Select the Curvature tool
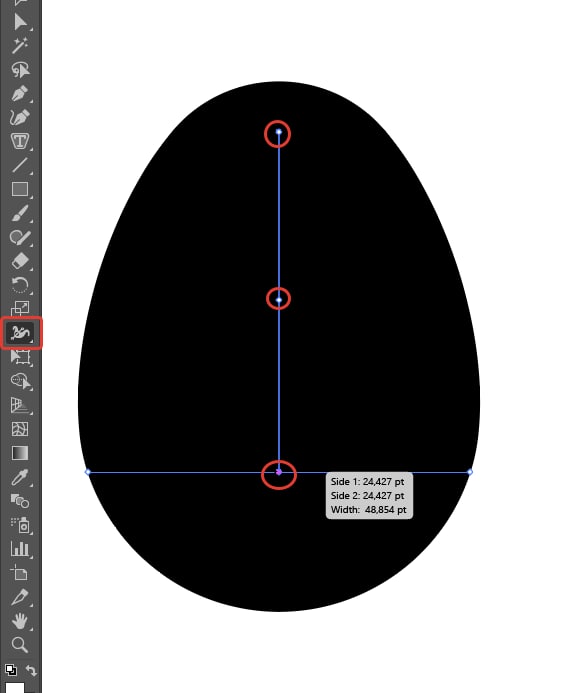 tap(20, 117)
